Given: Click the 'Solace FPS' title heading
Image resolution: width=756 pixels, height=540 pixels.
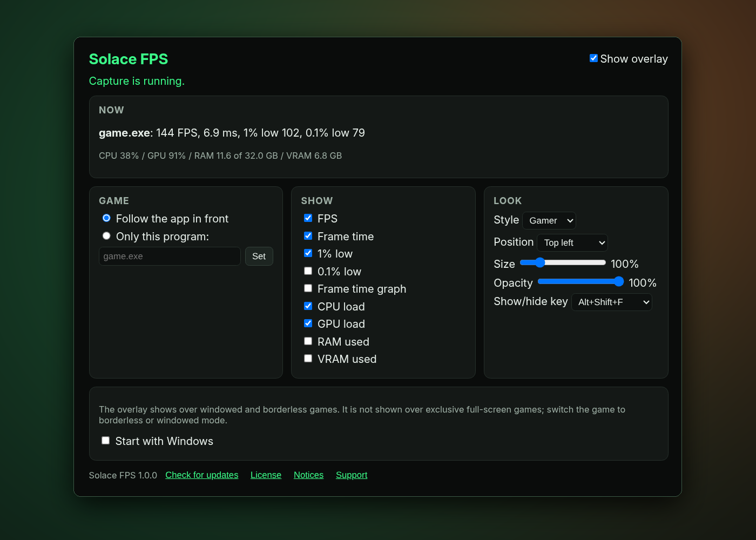Looking at the screenshot, I should pos(129,59).
